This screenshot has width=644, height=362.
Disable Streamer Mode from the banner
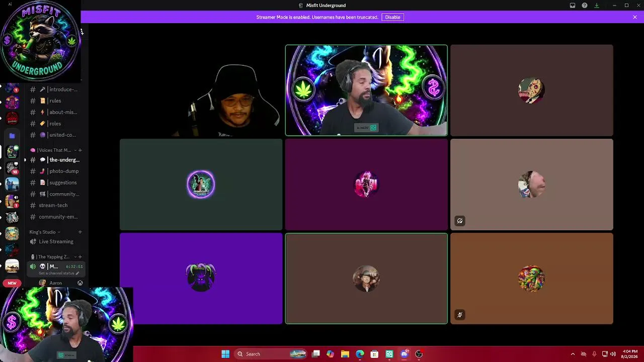(392, 17)
